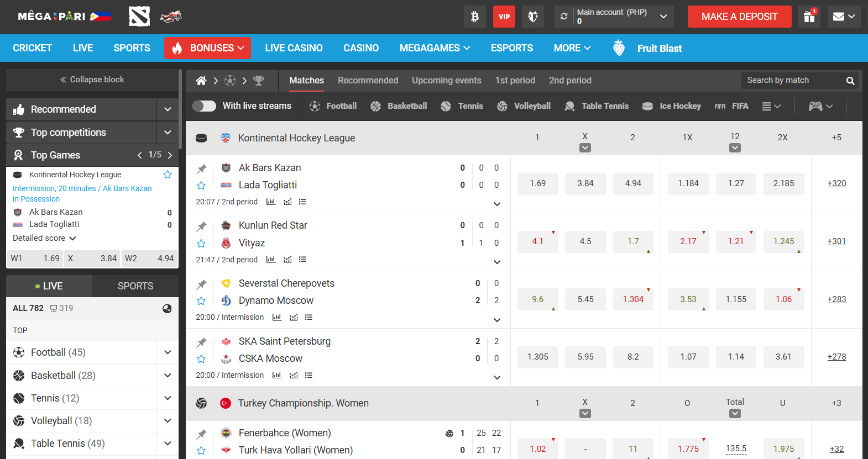The width and height of the screenshot is (868, 459).
Task: Open +320 more markets link
Action: [836, 183]
